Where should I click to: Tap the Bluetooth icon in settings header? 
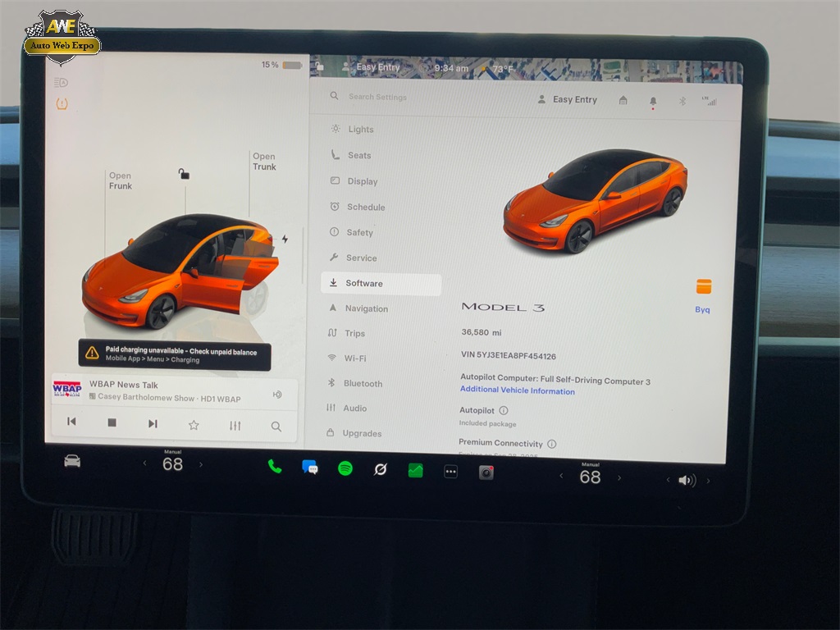[682, 101]
